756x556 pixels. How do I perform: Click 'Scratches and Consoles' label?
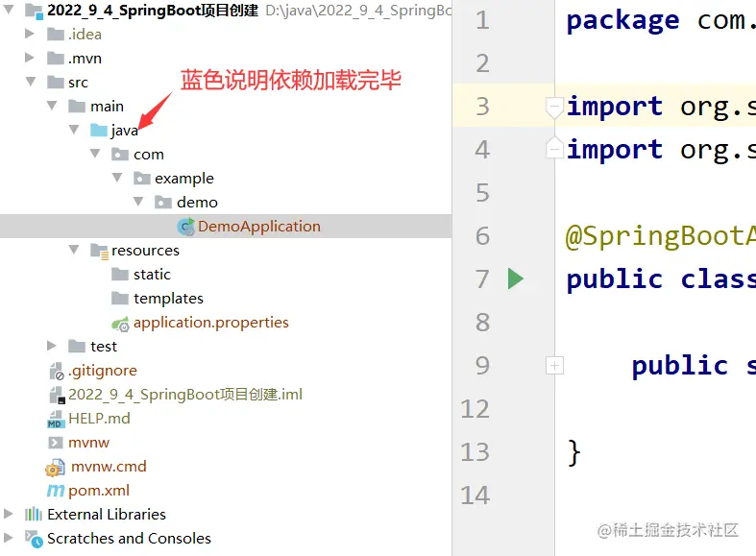coord(130,538)
